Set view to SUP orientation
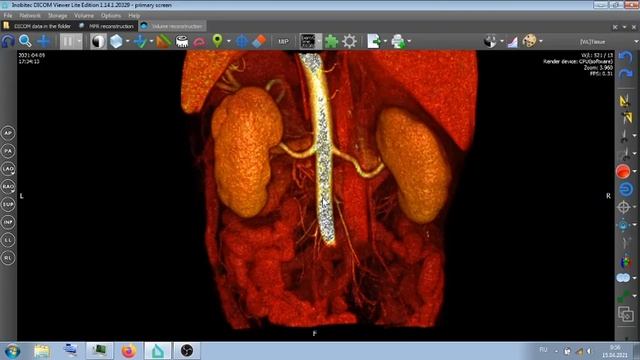This screenshot has height=360, width=640. tap(8, 204)
